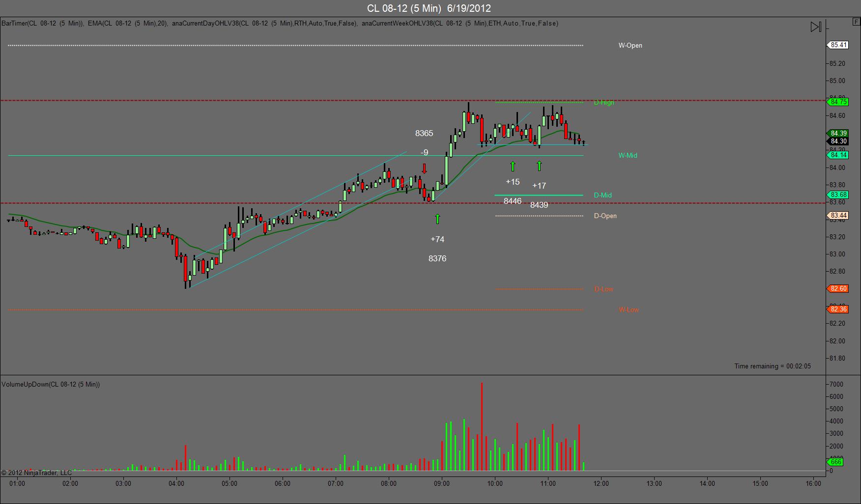Click the 84.75 D-High price marker
This screenshot has width=861, height=504.
838,102
